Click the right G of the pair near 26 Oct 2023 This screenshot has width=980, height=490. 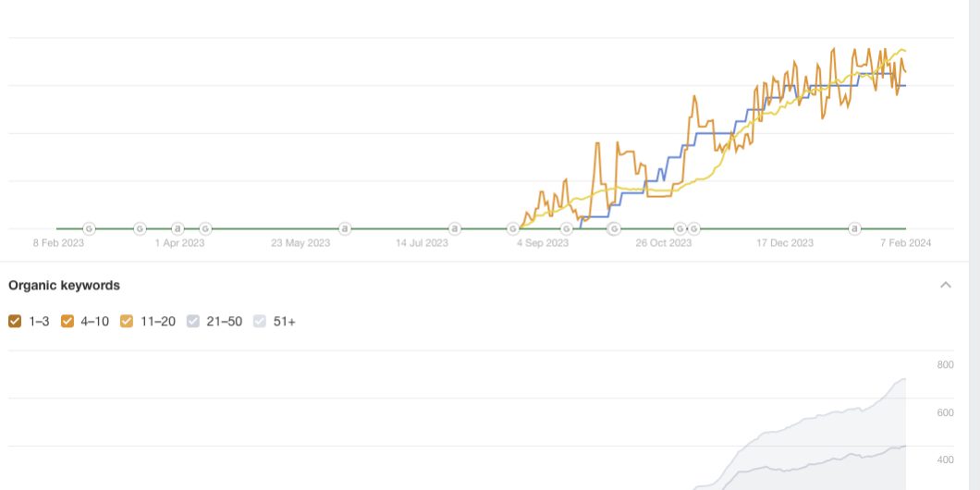coord(693,228)
